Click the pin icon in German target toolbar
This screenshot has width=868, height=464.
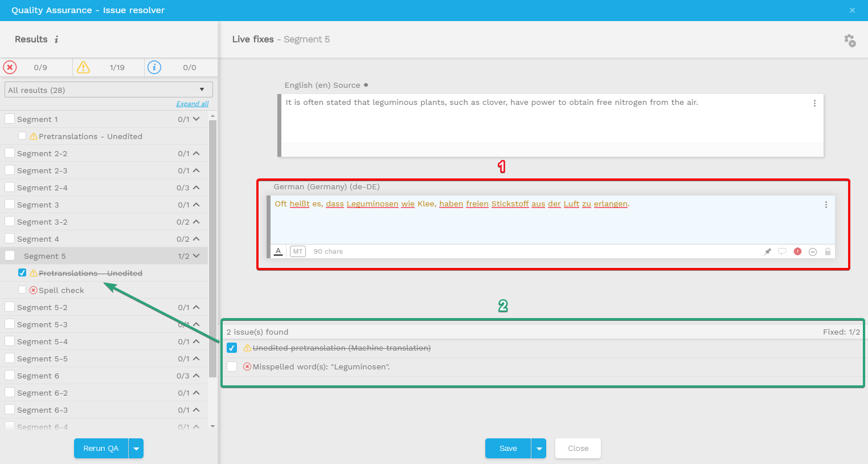[767, 251]
